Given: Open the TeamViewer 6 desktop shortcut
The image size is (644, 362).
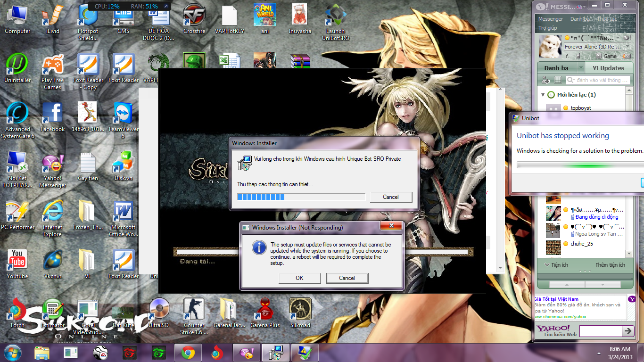Looking at the screenshot, I should click(x=124, y=121).
